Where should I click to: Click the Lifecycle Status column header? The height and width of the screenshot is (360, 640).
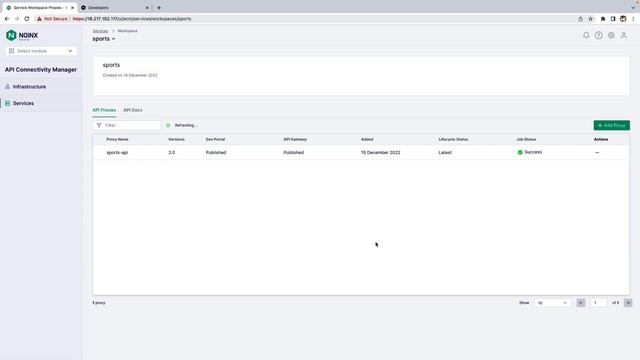(x=453, y=140)
